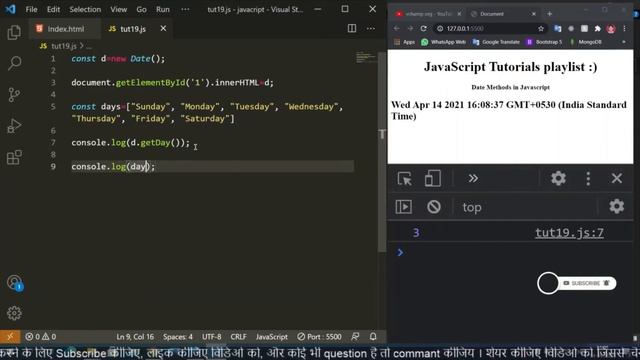Open the File menu
The width and height of the screenshot is (640, 360).
pyautogui.click(x=31, y=9)
